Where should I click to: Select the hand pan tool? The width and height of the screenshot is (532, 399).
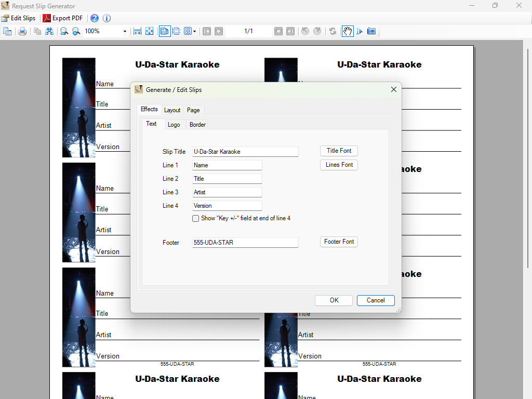(348, 31)
